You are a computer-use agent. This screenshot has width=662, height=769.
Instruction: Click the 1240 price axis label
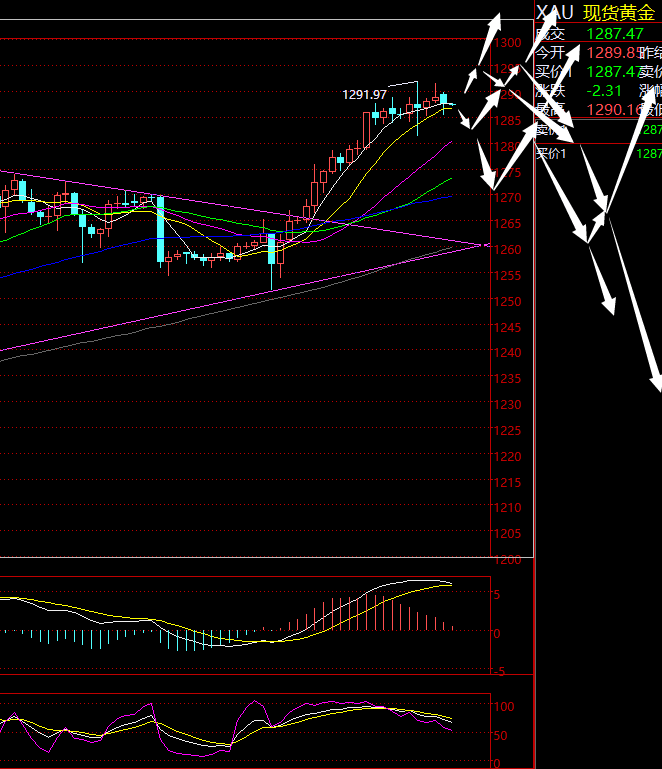pyautogui.click(x=508, y=353)
